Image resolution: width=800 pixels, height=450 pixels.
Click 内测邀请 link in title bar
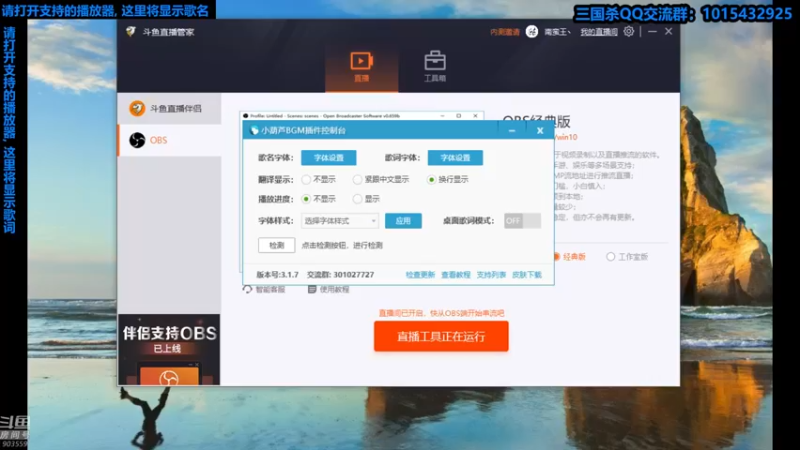tap(505, 32)
